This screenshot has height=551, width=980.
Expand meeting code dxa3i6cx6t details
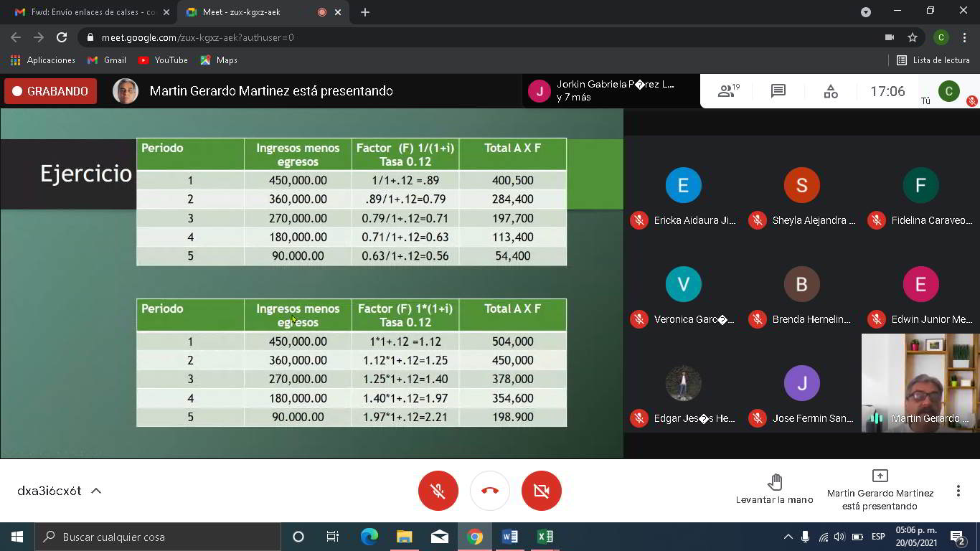95,491
